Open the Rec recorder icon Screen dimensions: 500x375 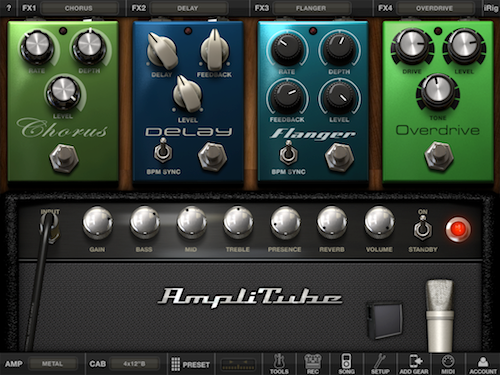313,364
